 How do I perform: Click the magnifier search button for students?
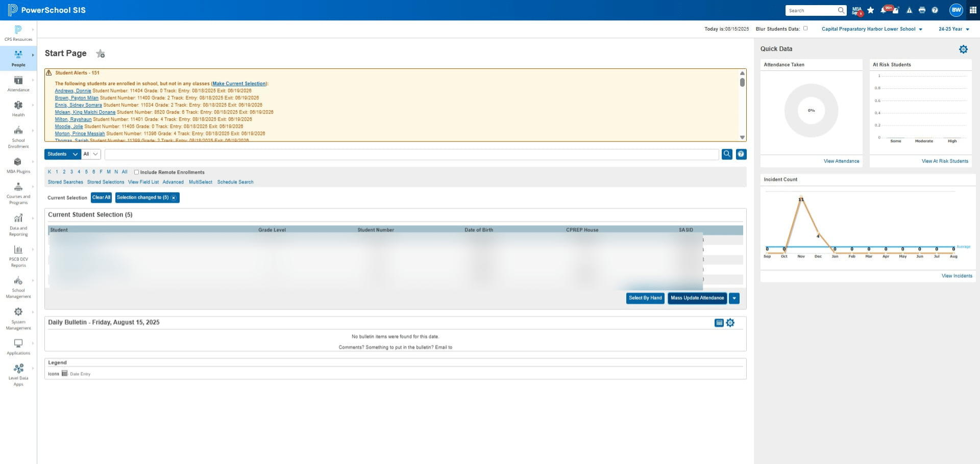[727, 154]
